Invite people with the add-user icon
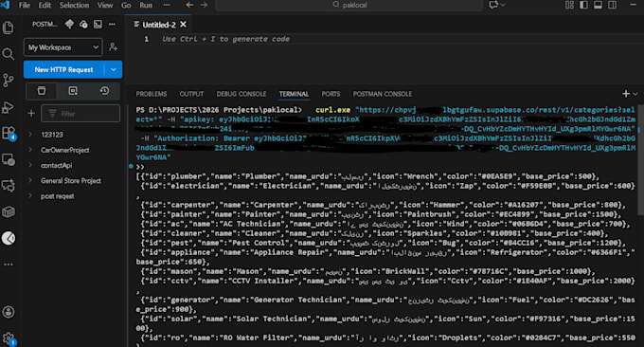644x347 pixels. coord(114,47)
